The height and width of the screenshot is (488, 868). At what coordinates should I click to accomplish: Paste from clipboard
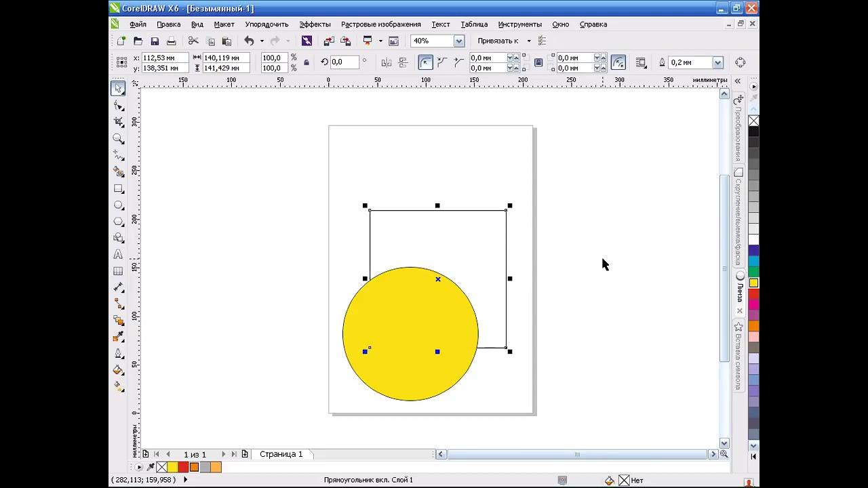click(x=226, y=41)
